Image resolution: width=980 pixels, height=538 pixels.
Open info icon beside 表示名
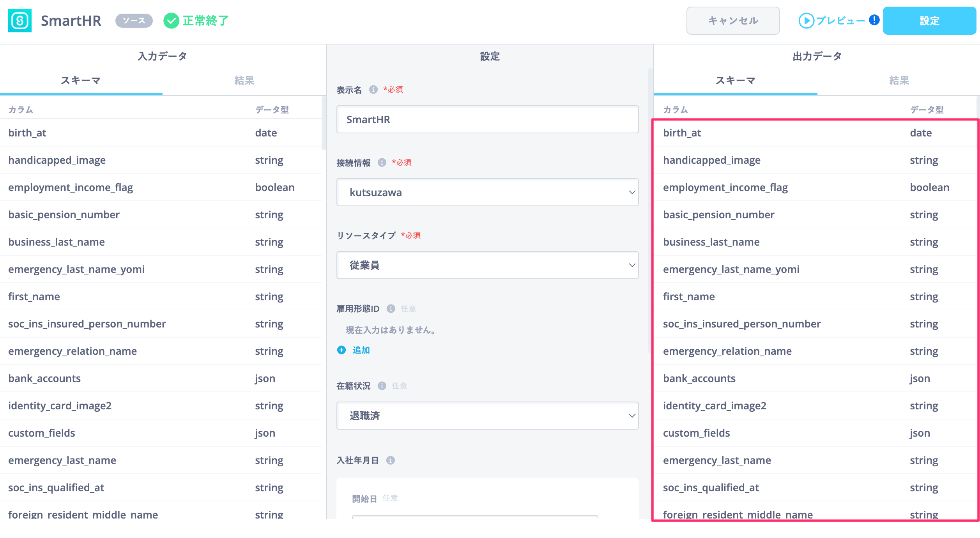pyautogui.click(x=373, y=90)
